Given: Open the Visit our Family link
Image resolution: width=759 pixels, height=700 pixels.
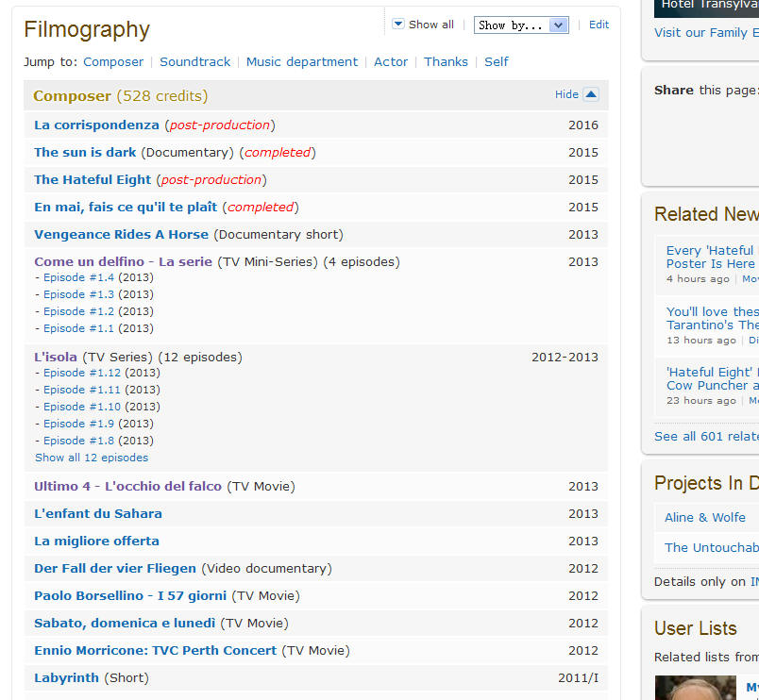Looking at the screenshot, I should tap(706, 32).
